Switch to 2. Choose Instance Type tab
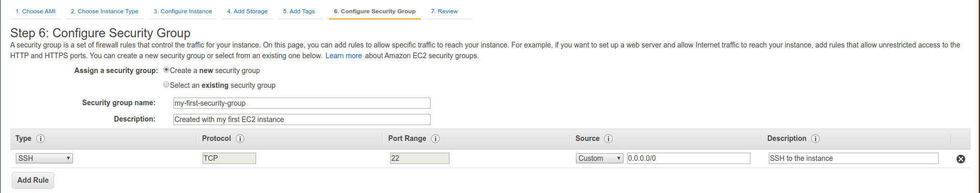This screenshot has width=980, height=193. pyautogui.click(x=105, y=11)
